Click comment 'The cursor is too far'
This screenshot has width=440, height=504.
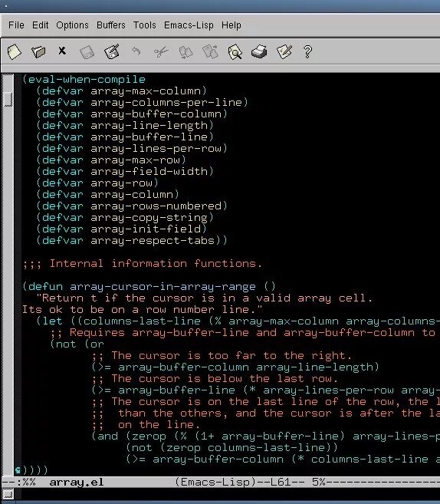tap(222, 356)
